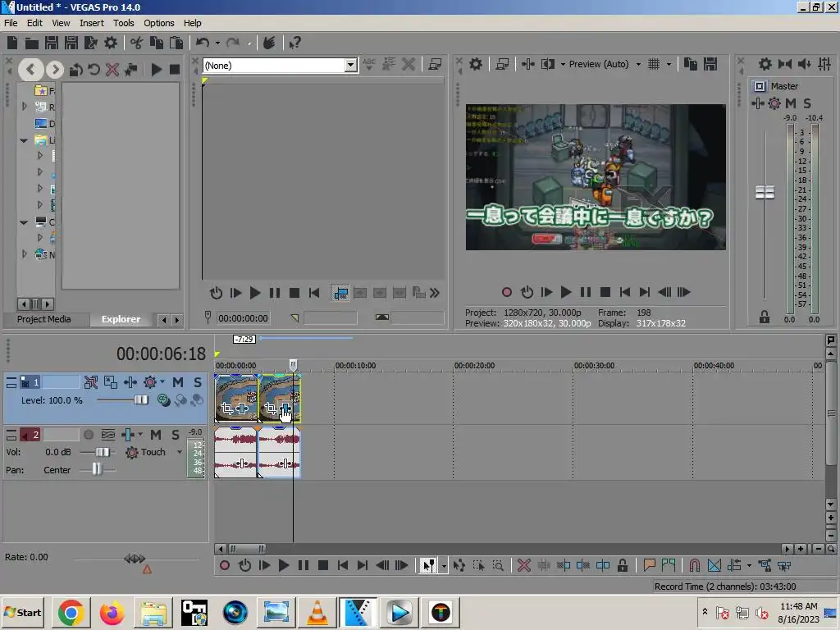Open edit tool selector dropdown arrow
The width and height of the screenshot is (840, 630).
click(444, 566)
